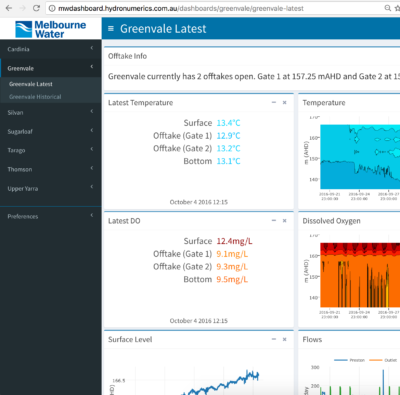This screenshot has height=395, width=400.
Task: Toggle the Preston series in Flows legend
Action: (x=349, y=360)
